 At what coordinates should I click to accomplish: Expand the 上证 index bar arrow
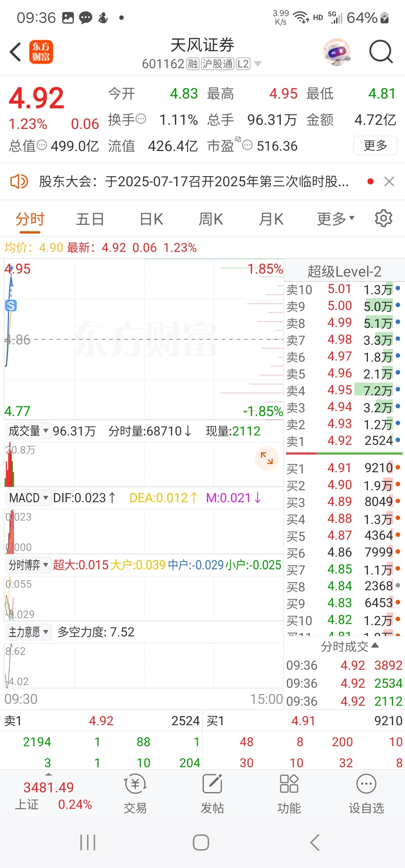pos(49,774)
